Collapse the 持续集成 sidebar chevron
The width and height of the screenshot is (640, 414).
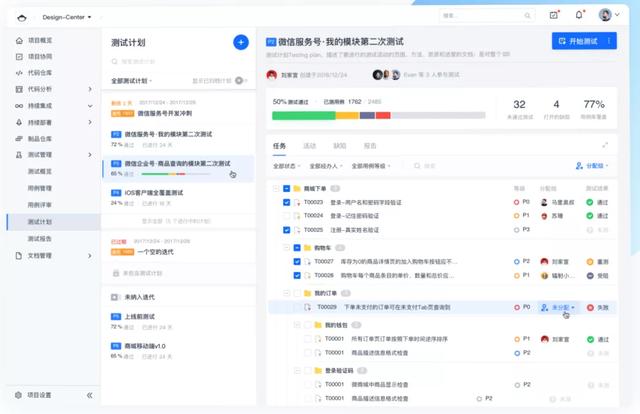(x=90, y=106)
